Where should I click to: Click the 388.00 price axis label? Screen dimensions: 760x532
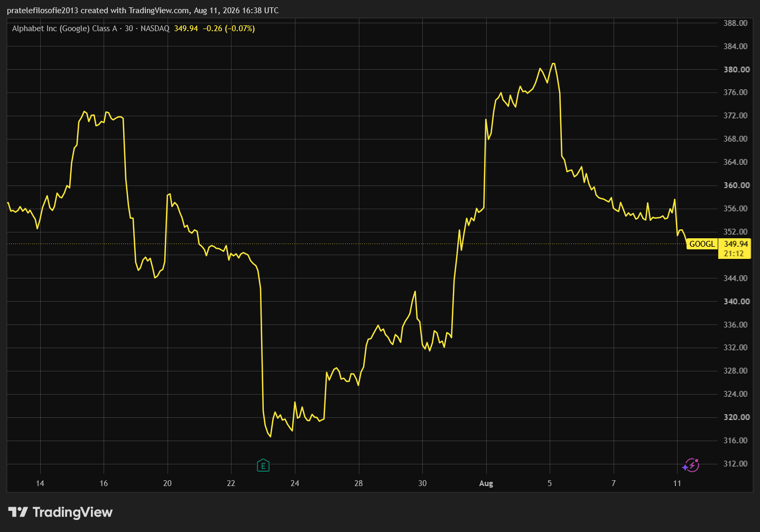(736, 23)
